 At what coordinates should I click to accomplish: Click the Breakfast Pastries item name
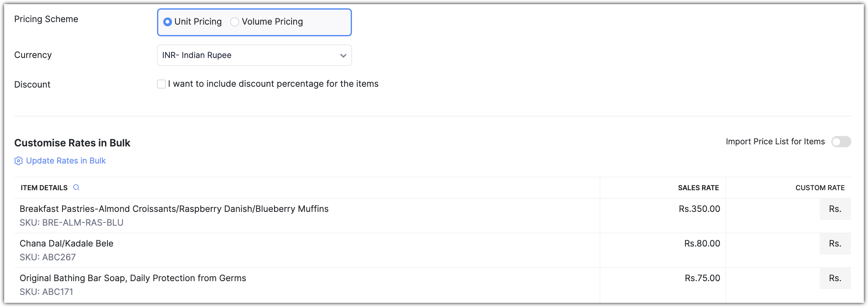(174, 209)
